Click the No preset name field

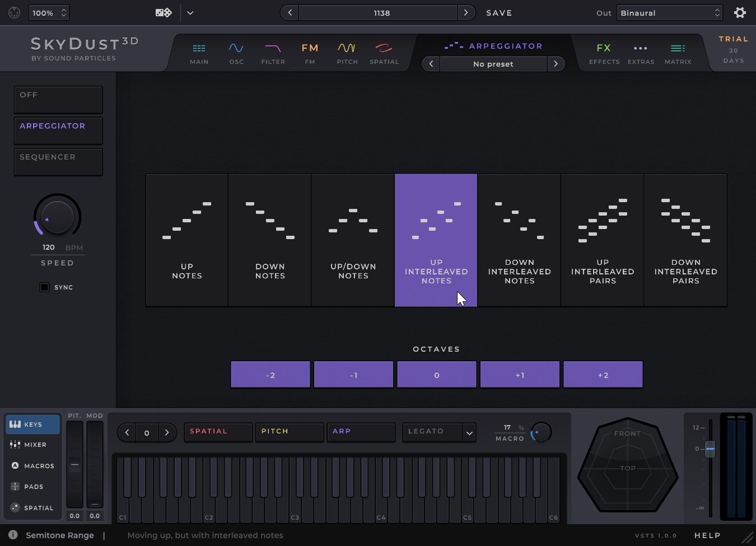click(493, 64)
